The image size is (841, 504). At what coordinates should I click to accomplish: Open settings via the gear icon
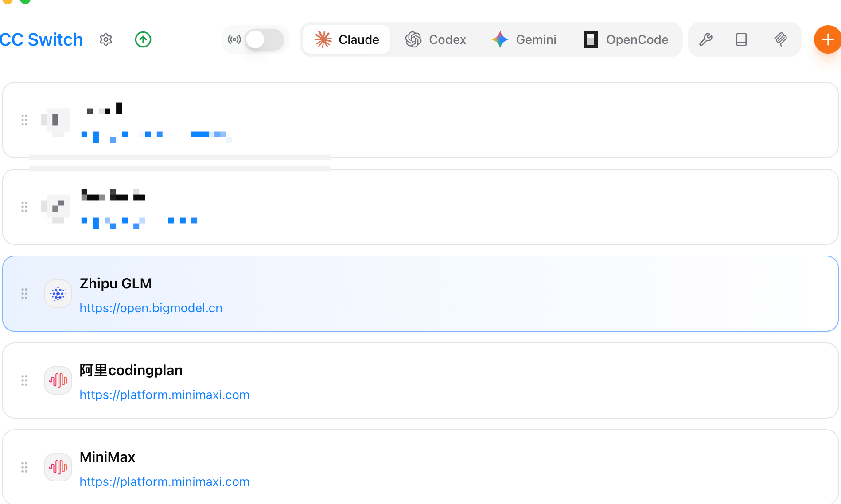(106, 39)
